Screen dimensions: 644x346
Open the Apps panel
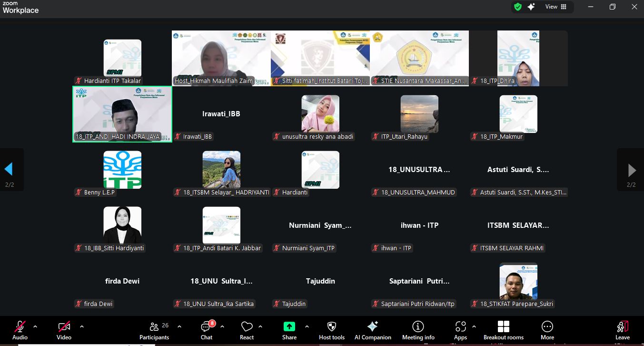click(460, 330)
